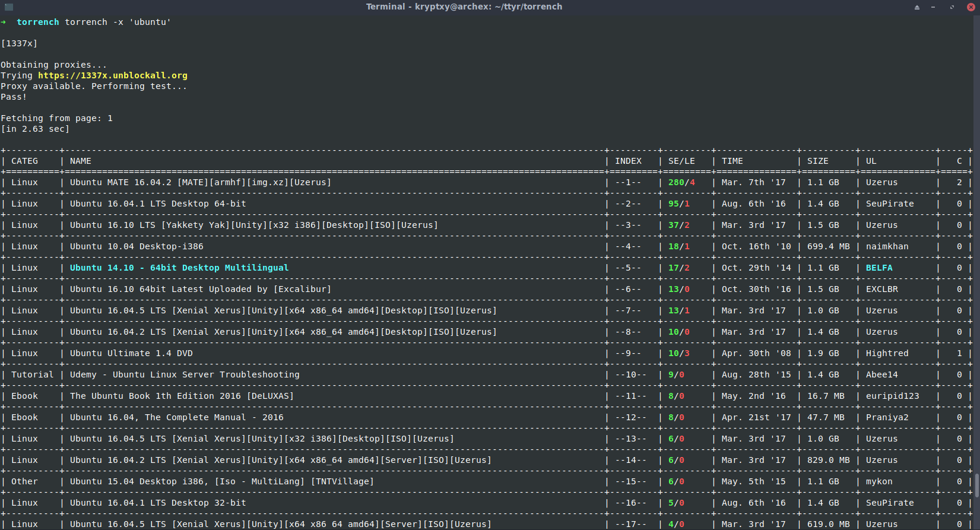Click seeders/leechers value 10/3

pyautogui.click(x=679, y=353)
